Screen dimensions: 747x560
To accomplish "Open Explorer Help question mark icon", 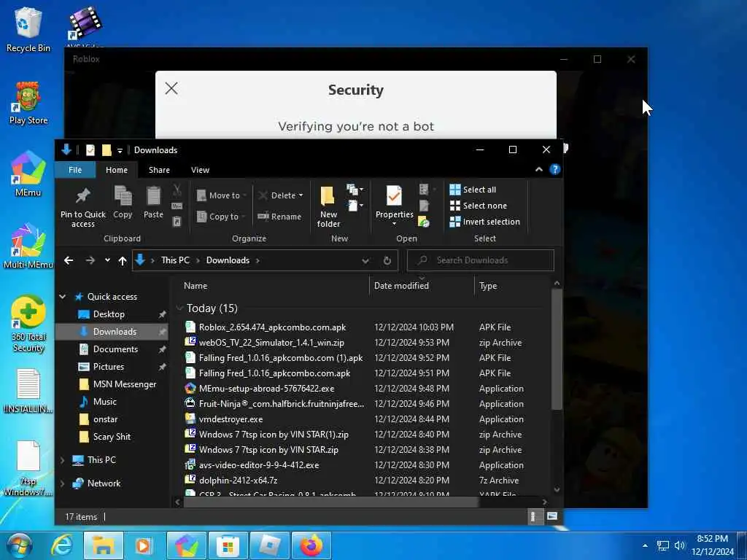I will tap(554, 169).
